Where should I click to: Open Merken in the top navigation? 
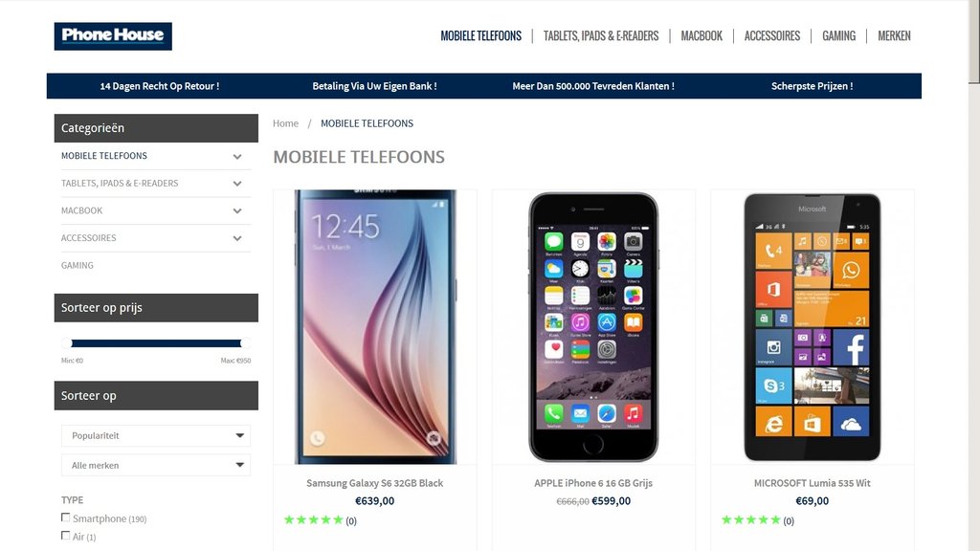(894, 36)
